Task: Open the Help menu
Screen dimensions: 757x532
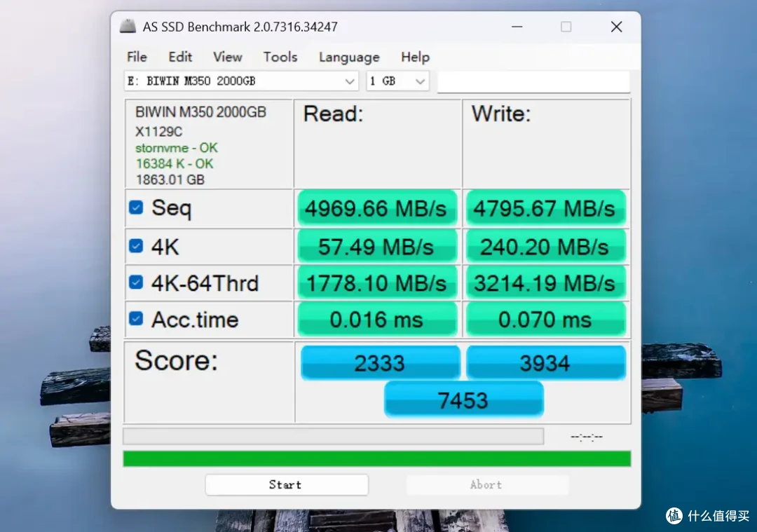Action: point(415,57)
